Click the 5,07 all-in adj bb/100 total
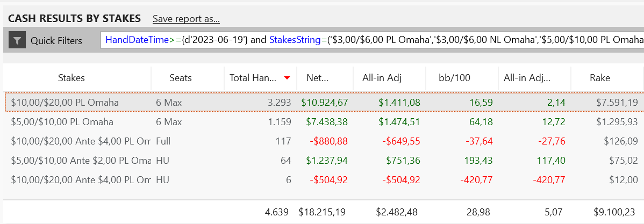Screen dimensions: 644x224 pos(554,212)
